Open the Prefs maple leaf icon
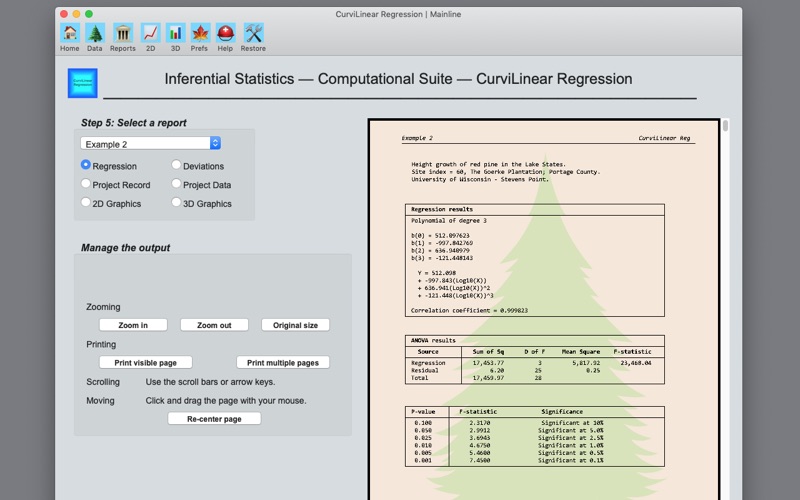 pos(201,34)
